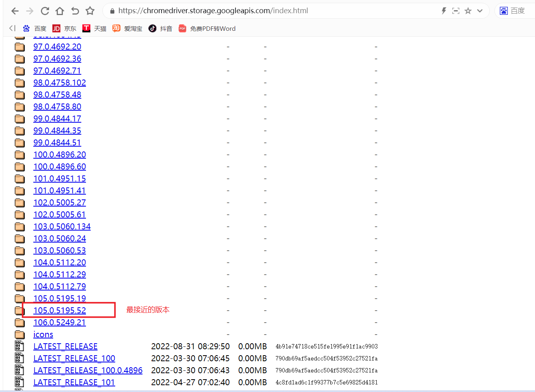Click folder icon beside 104.0.5112.79
Screen dimensions: 535x392
tap(20, 287)
